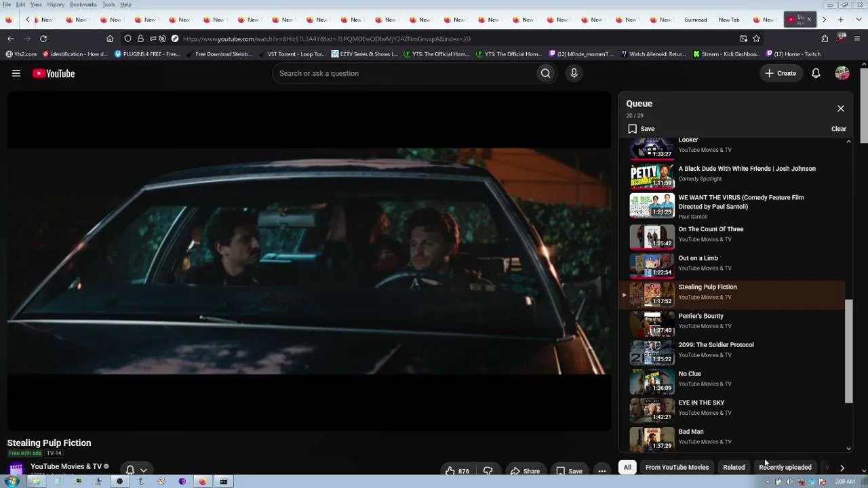Screen dimensions: 868x488
Task: Click the browser URL address bar
Action: 454,39
